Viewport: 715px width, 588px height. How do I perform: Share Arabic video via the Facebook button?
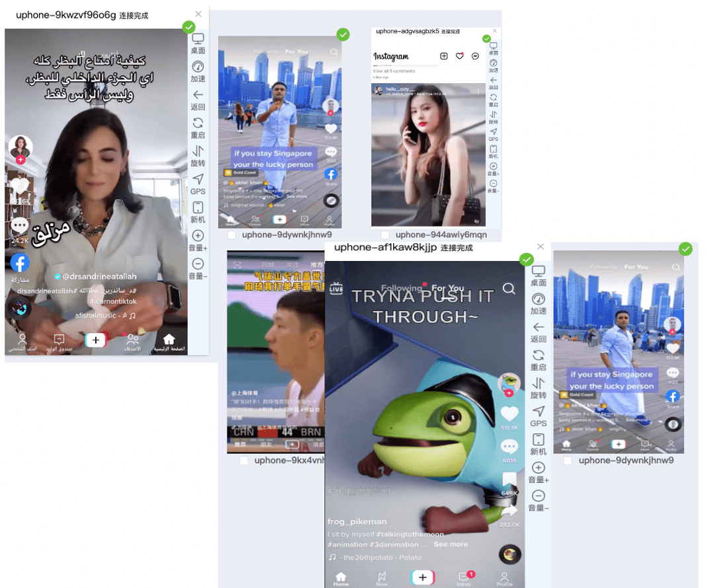20,264
